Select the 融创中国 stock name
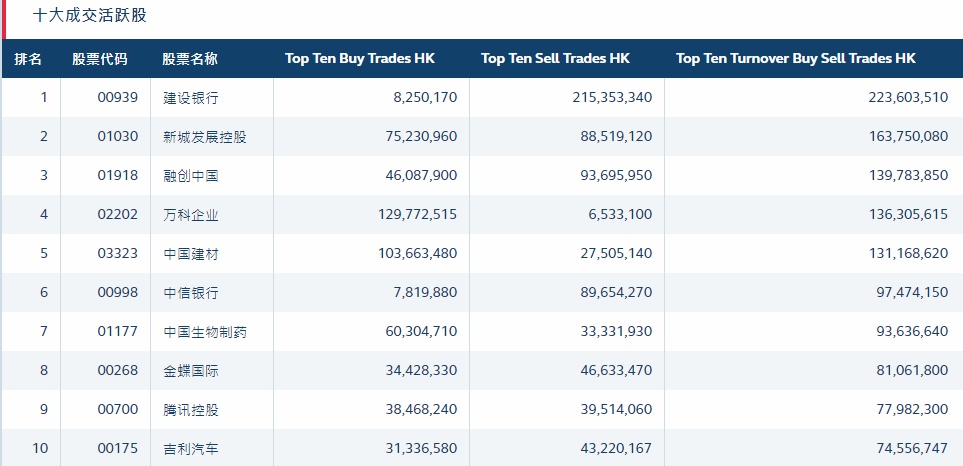The height and width of the screenshot is (466, 963). pyautogui.click(x=190, y=176)
